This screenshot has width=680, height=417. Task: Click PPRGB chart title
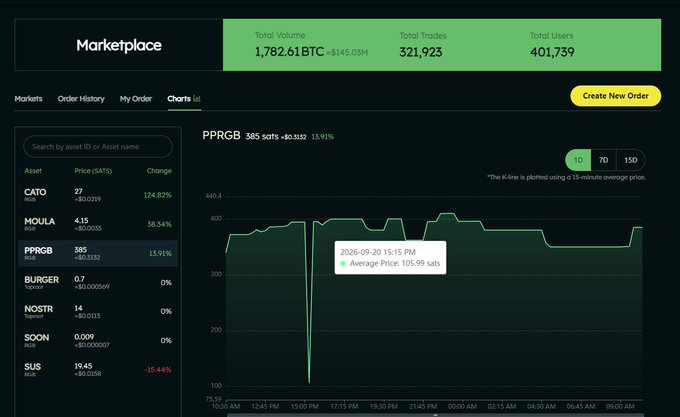point(221,135)
